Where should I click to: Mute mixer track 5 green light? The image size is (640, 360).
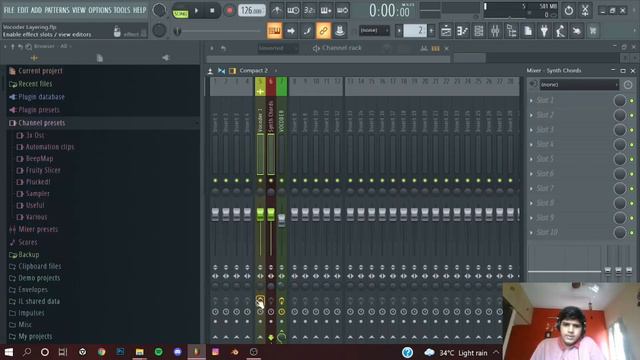260,180
